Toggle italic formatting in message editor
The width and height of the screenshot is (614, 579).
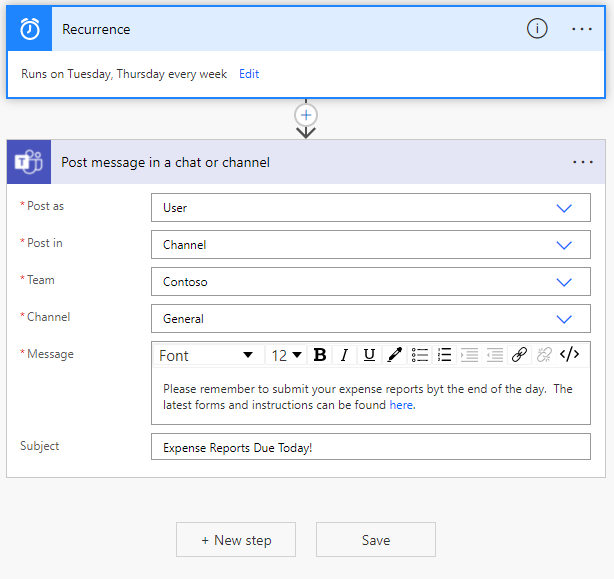tap(344, 355)
